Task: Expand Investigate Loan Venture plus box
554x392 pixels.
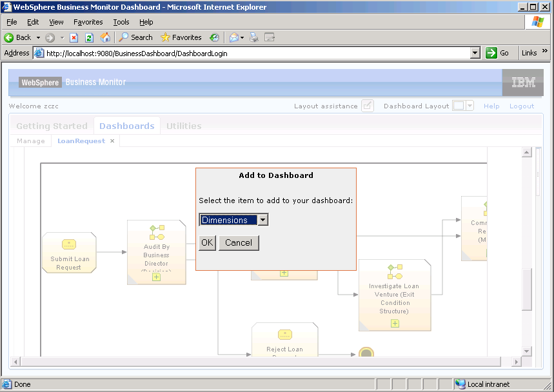Action: 395,323
